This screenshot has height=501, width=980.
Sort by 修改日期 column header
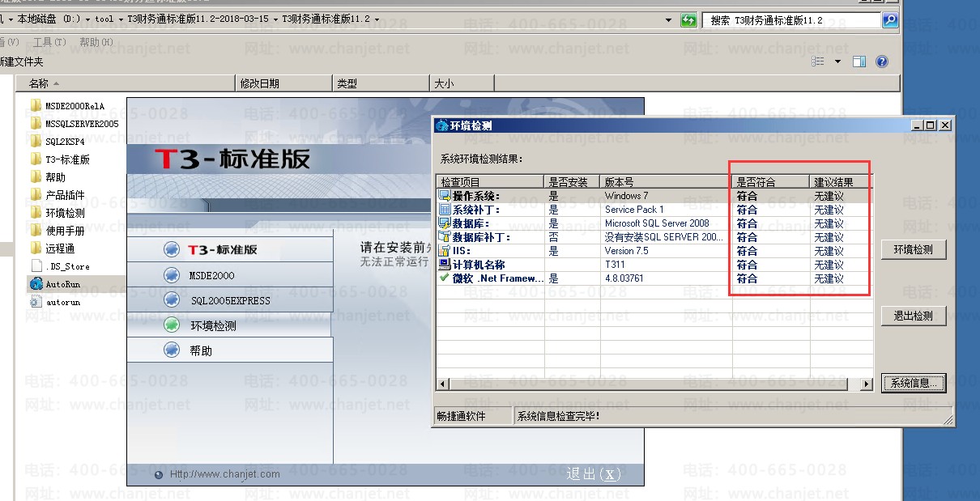[x=283, y=83]
